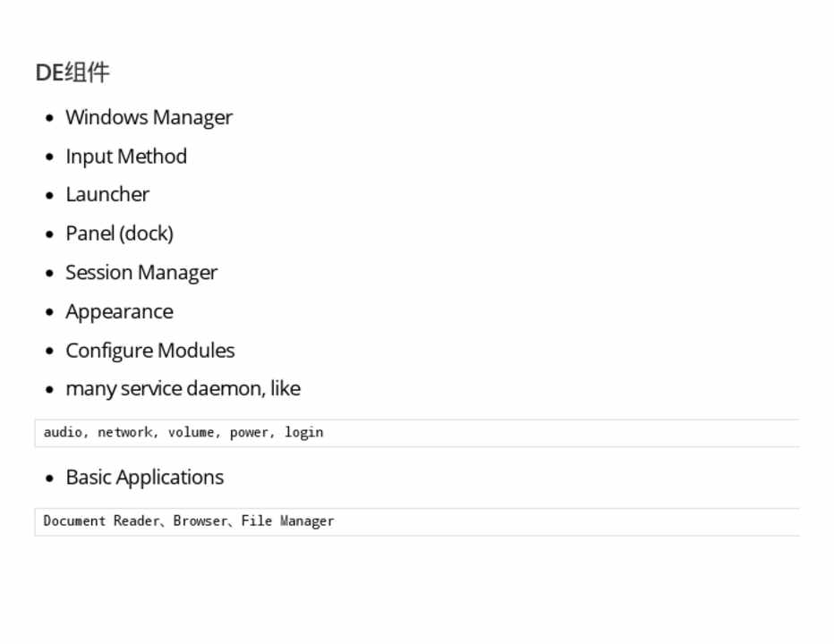834x644 pixels.
Task: Click the "Launcher" list entry
Action: click(107, 195)
